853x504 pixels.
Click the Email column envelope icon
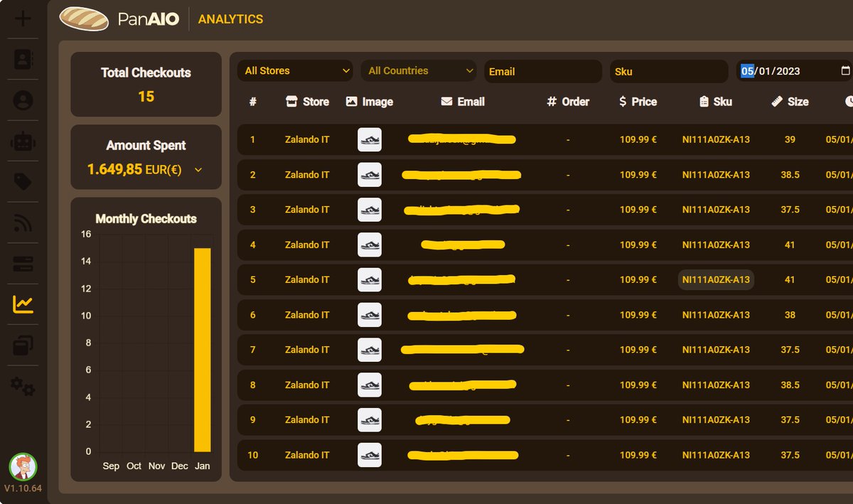coord(446,102)
